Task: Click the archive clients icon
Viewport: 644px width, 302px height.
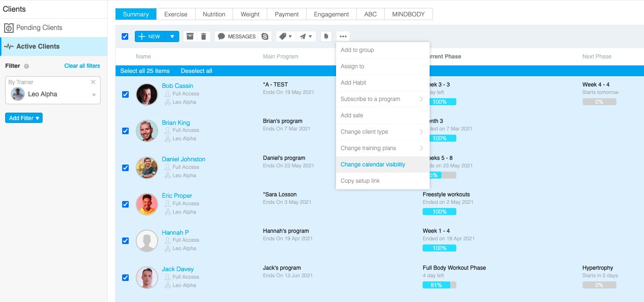Action: tap(190, 36)
